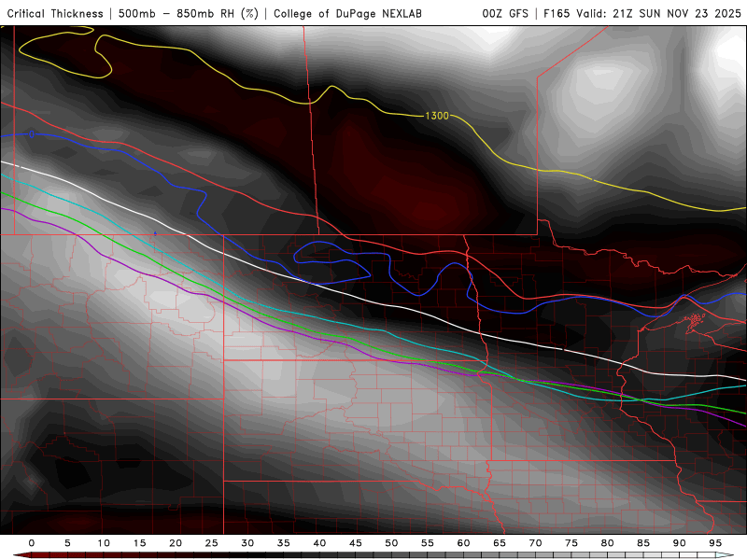This screenshot has height=560, width=747.
Task: Select the "35" value on the scale
Action: [x=284, y=543]
